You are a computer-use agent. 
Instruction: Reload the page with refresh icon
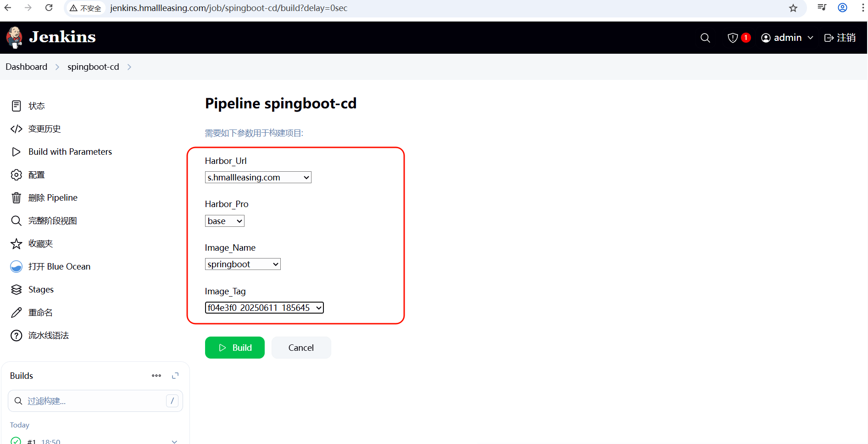[x=49, y=8]
